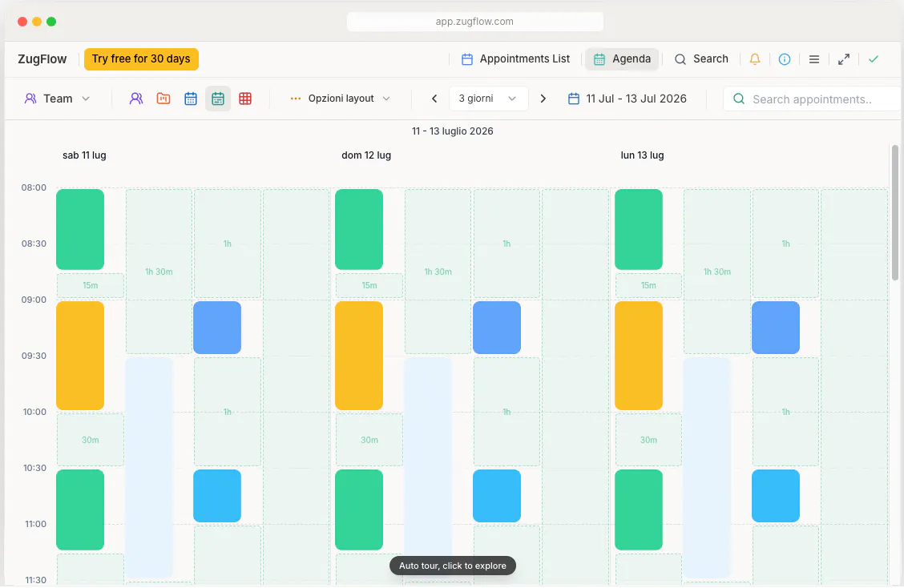Viewport: 904px width, 588px height.
Task: Switch to the Agenda tab
Action: coord(622,58)
